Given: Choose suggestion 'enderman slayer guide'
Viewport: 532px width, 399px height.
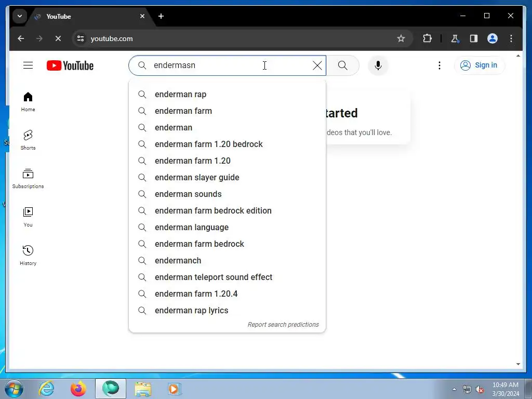Looking at the screenshot, I should click(228, 178).
